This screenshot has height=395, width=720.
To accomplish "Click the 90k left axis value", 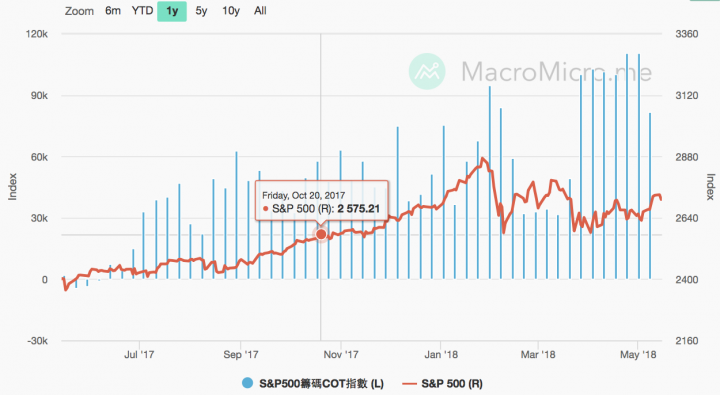I will [x=39, y=96].
